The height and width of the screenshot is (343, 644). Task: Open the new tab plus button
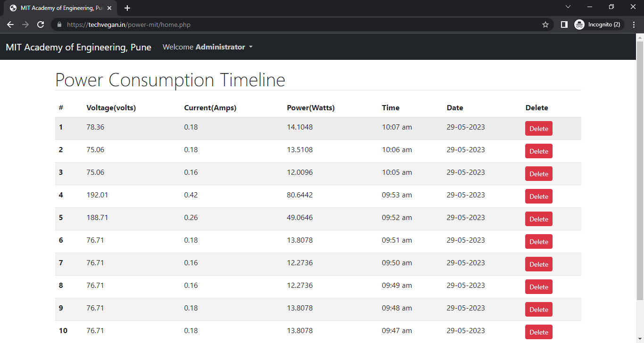point(127,8)
